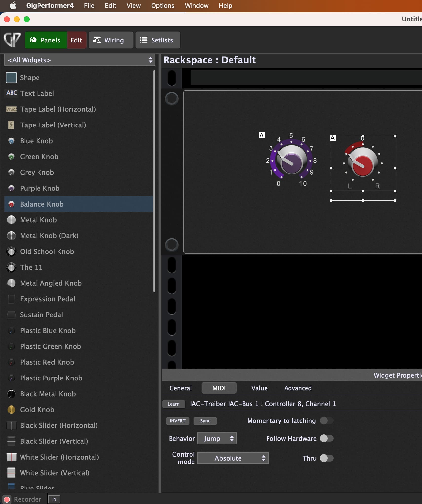
Task: Click the Expression Pedal widget icon
Action: (x=11, y=299)
